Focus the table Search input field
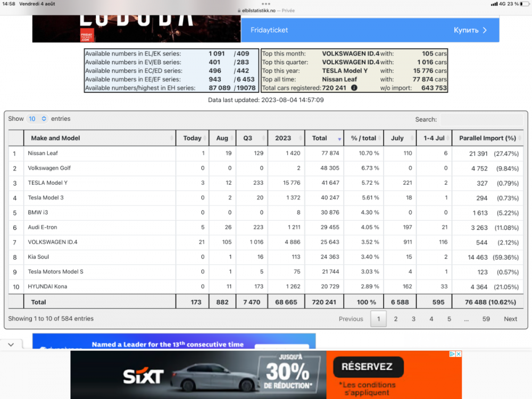This screenshot has height=399, width=532. pos(481,119)
